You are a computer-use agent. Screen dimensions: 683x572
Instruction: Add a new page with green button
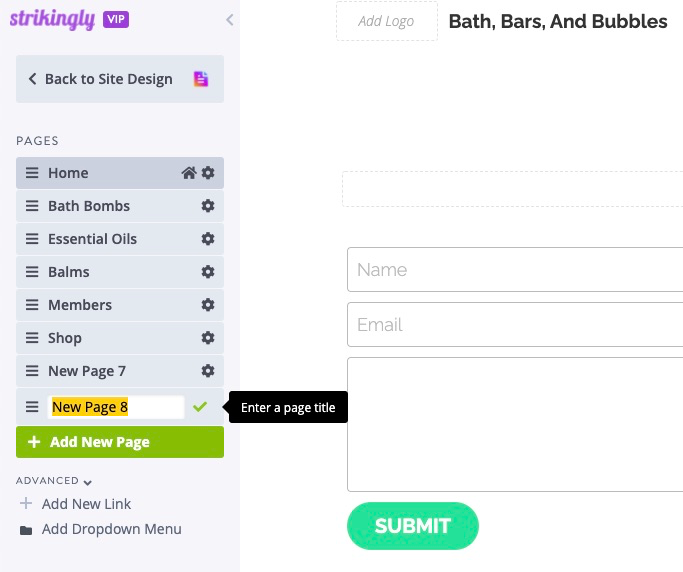click(x=120, y=442)
